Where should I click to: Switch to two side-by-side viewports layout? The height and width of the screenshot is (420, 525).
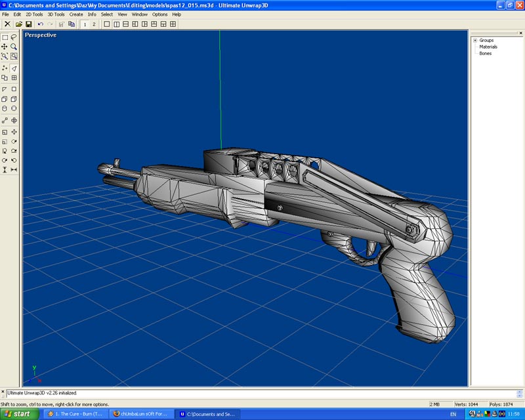tap(117, 24)
